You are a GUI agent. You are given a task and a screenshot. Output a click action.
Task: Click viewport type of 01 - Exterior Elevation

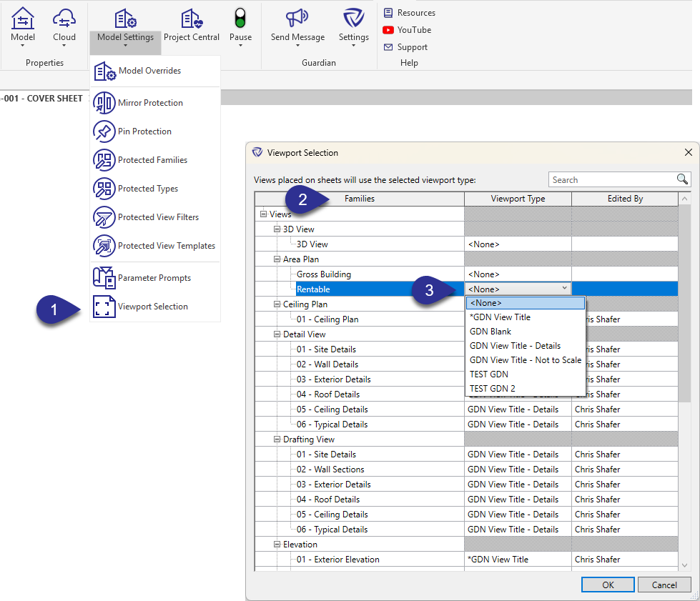click(x=518, y=560)
